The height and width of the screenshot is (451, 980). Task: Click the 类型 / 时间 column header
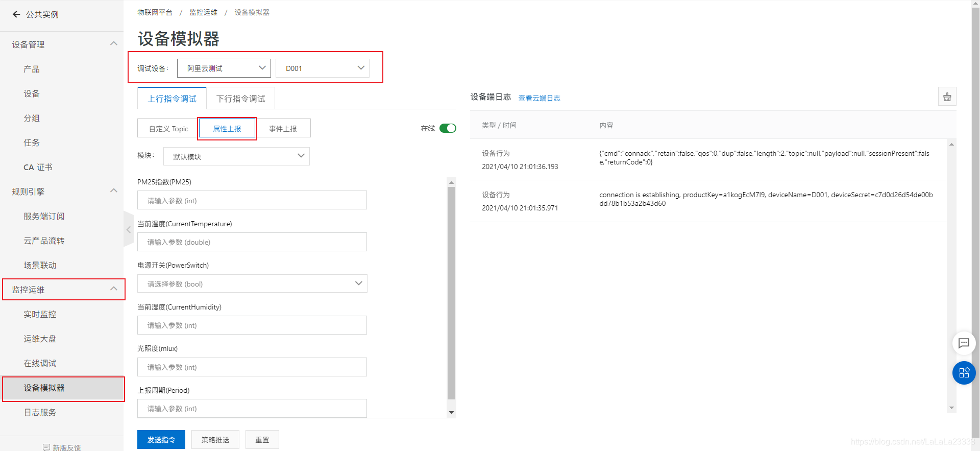(x=499, y=125)
